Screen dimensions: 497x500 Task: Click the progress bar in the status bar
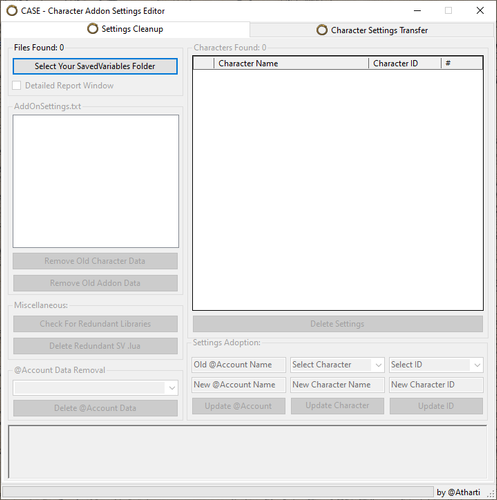coord(218,492)
